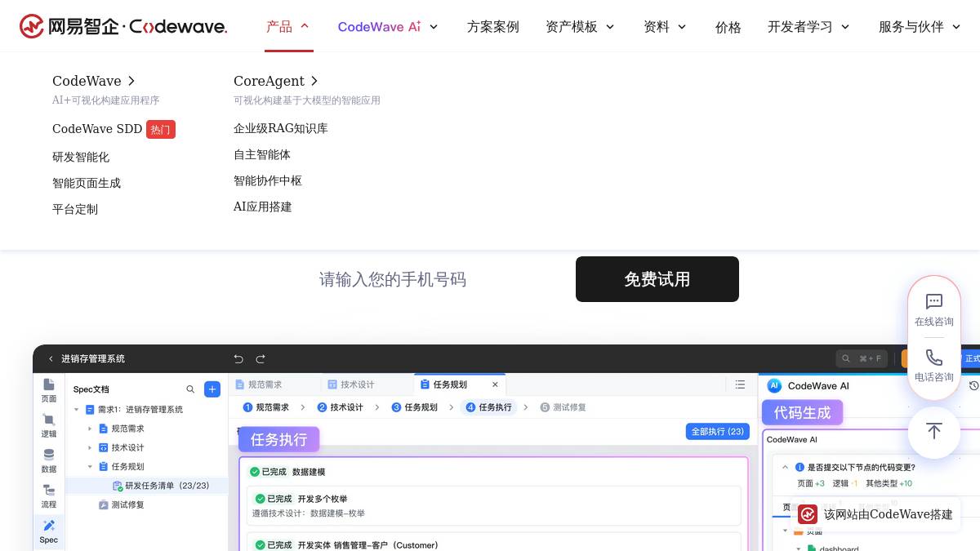Select the 数据 sidebar icon
Screen dimensions: 980x551
[49, 460]
